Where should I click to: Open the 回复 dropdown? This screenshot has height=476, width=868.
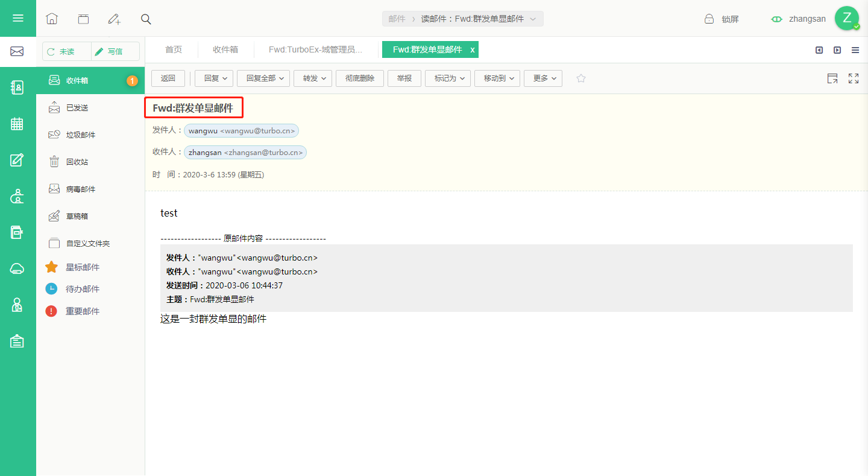(x=214, y=78)
